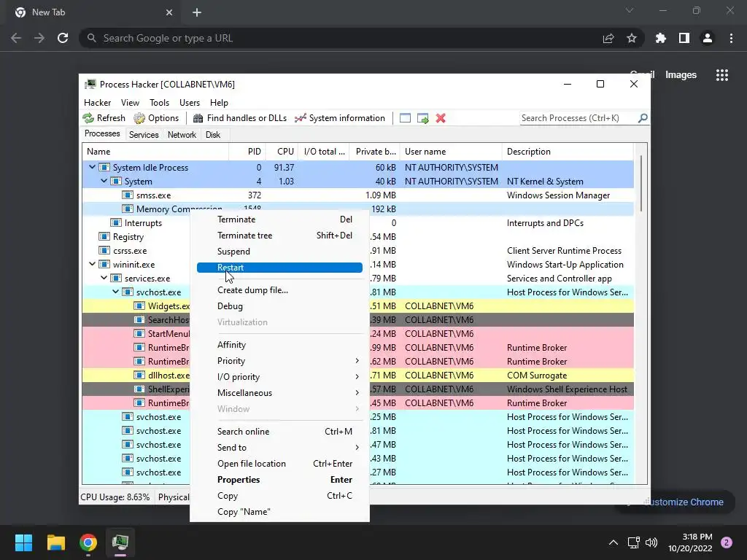The width and height of the screenshot is (747, 560).
Task: Choose Open file location entry
Action: click(279, 464)
